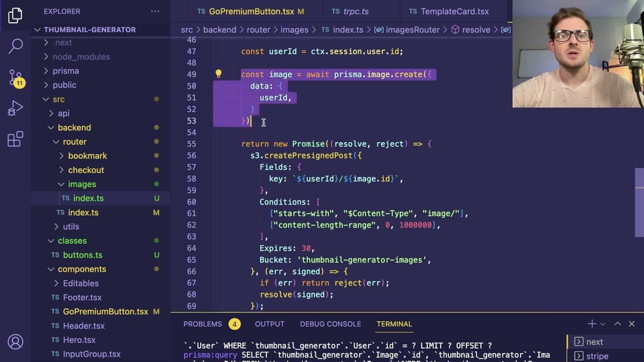This screenshot has width=644, height=362.
Task: Create a new terminal with the plus icon
Action: (592, 324)
